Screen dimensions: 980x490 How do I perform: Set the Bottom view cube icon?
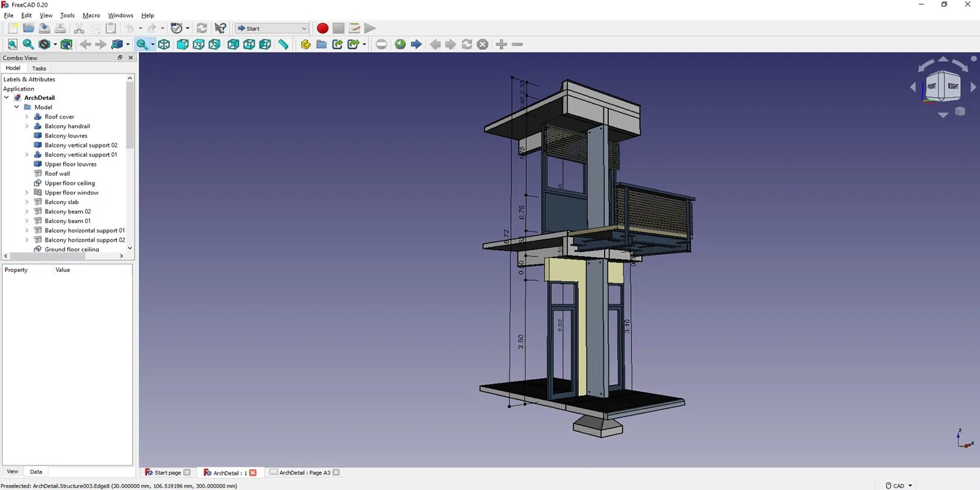coord(249,44)
